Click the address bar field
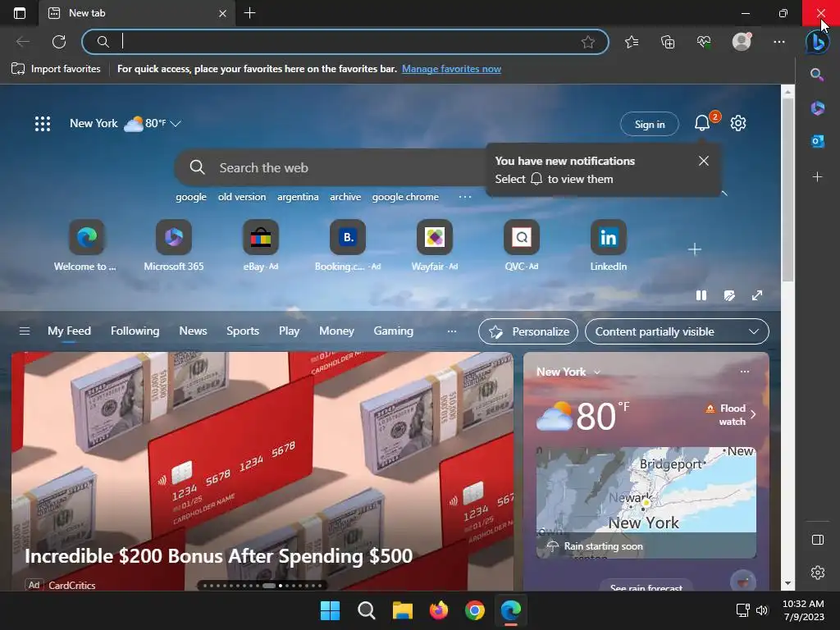 (345, 42)
